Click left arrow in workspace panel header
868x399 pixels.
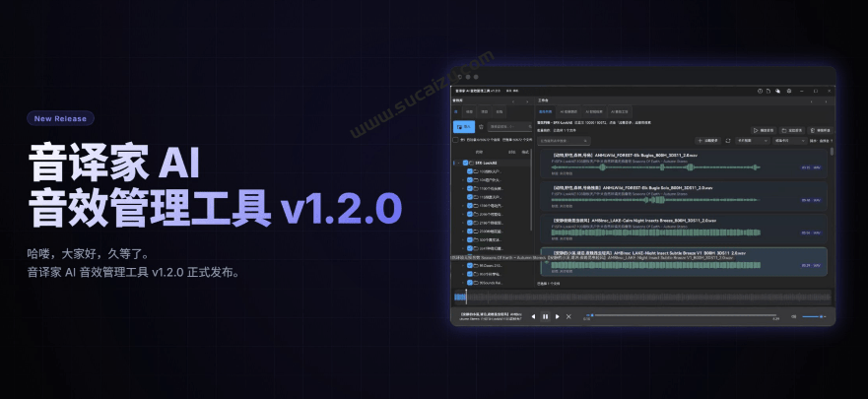click(x=812, y=101)
